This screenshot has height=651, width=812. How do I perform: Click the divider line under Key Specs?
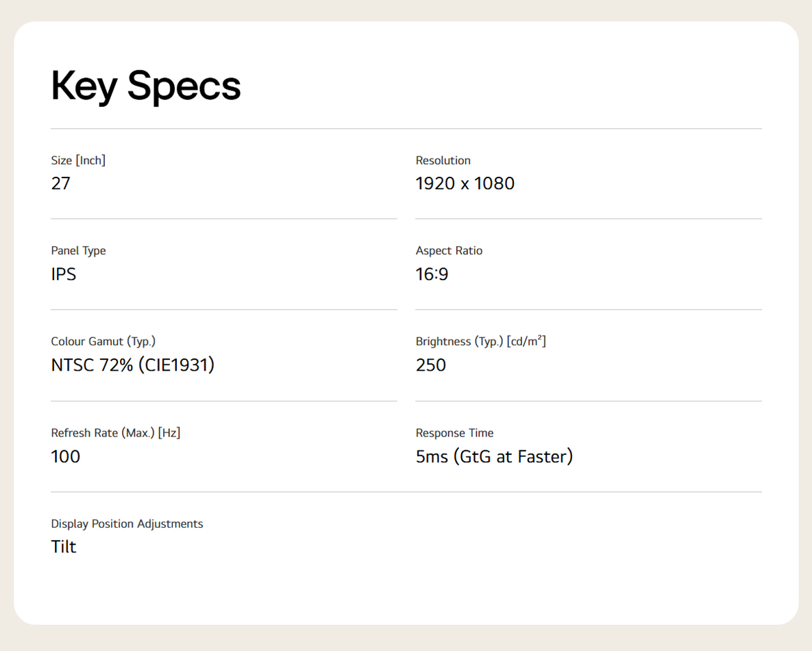406,128
